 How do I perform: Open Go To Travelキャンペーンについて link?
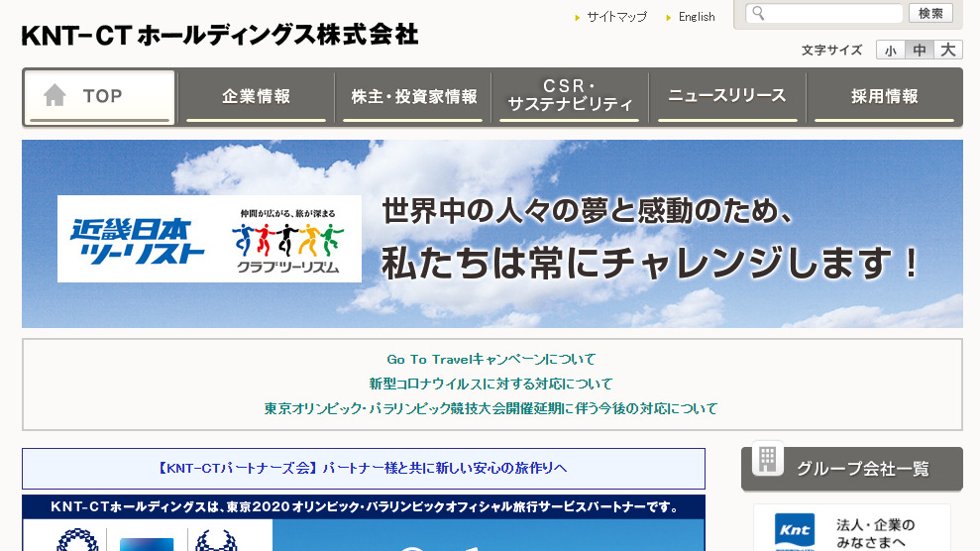tap(491, 359)
